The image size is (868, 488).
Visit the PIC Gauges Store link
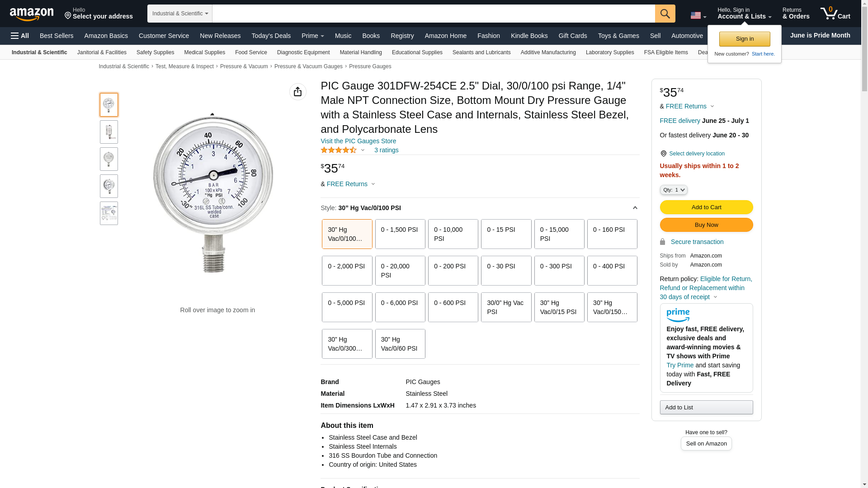pyautogui.click(x=358, y=141)
